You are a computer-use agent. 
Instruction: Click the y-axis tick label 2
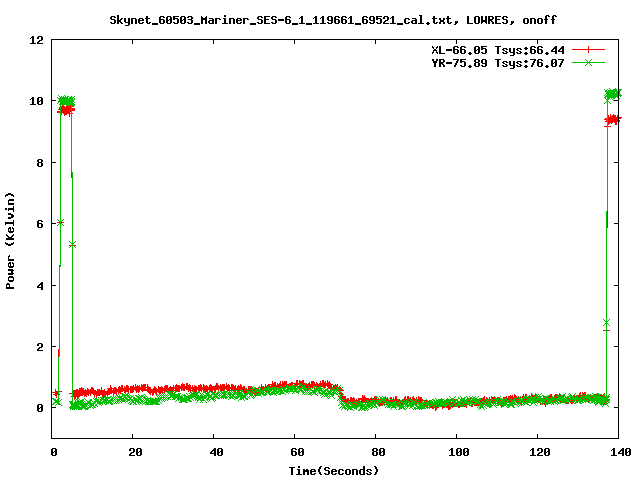click(x=40, y=347)
